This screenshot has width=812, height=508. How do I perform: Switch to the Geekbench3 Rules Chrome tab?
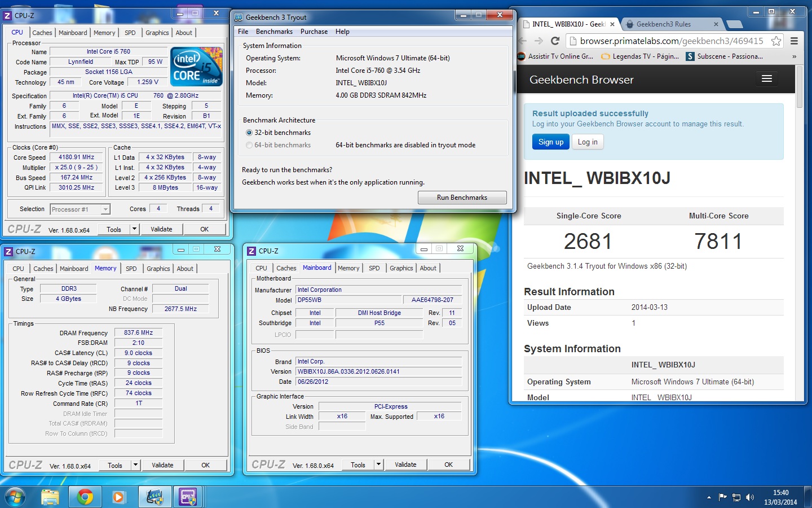click(671, 24)
